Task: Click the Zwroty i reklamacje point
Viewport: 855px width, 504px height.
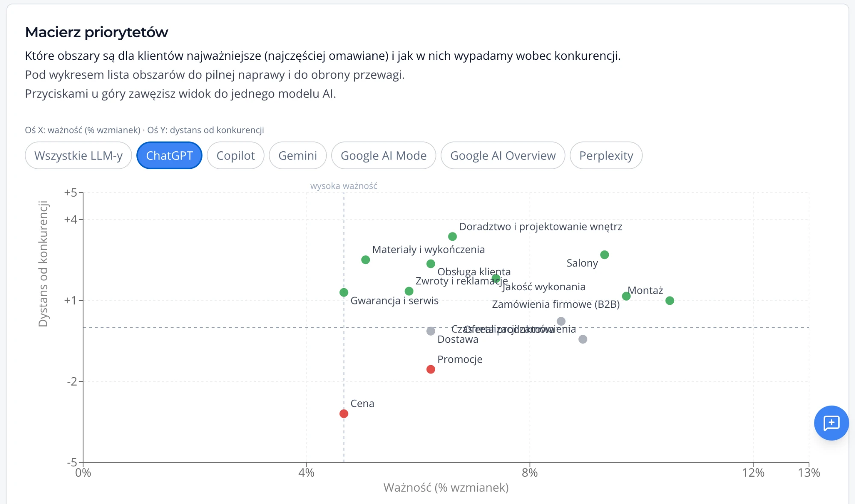Action: tap(409, 291)
